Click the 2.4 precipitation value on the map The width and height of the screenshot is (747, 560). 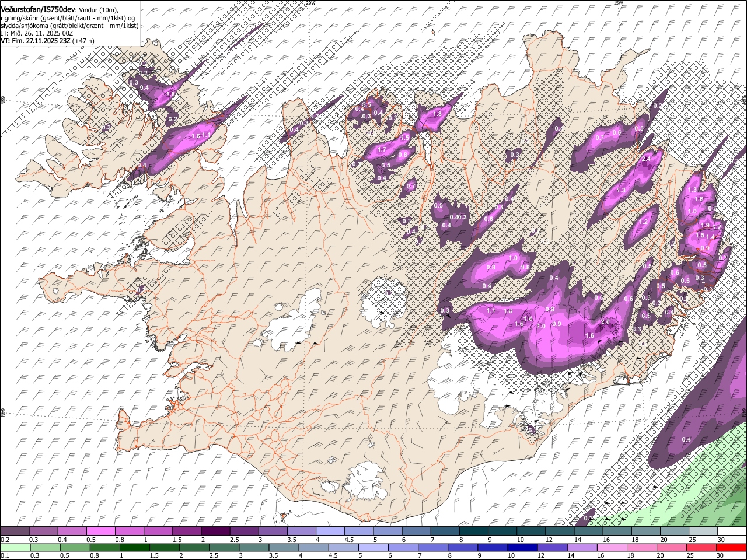[x=645, y=159]
